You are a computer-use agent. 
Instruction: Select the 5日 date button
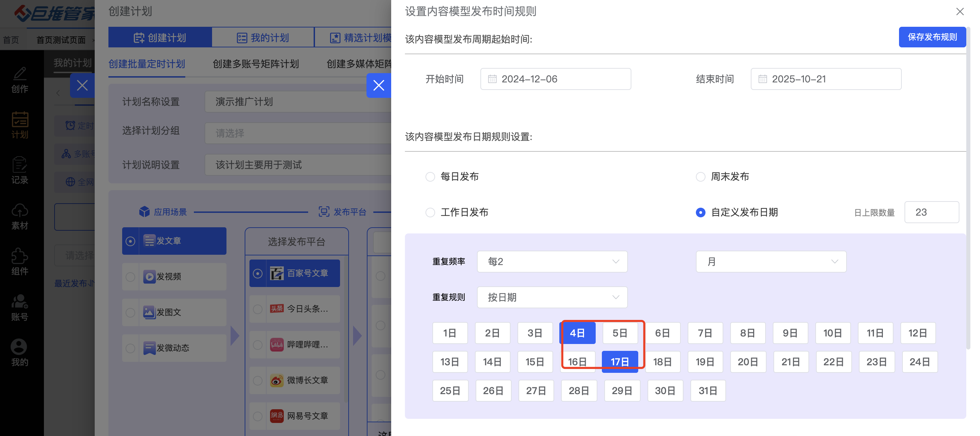[x=620, y=333]
